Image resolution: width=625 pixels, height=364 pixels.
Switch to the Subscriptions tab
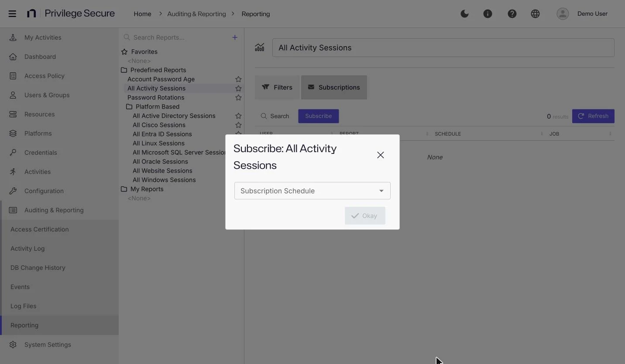point(334,87)
